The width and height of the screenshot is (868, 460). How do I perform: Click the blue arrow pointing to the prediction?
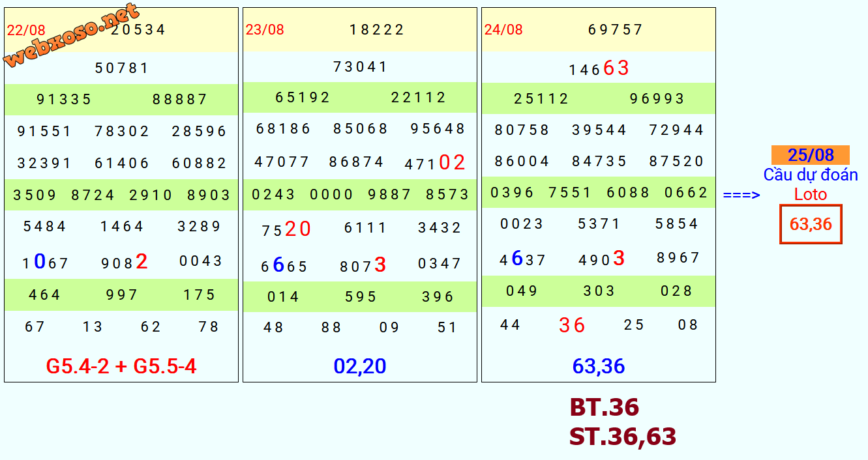click(x=741, y=195)
